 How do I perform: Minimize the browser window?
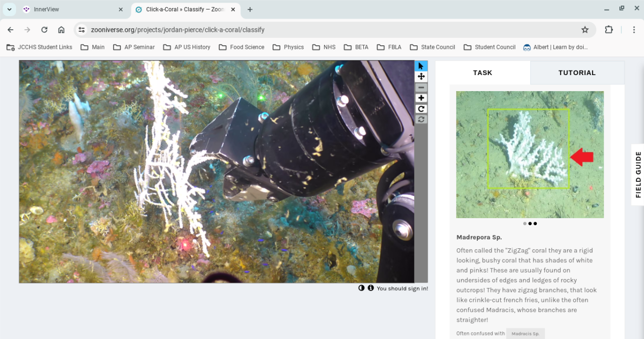pos(606,9)
